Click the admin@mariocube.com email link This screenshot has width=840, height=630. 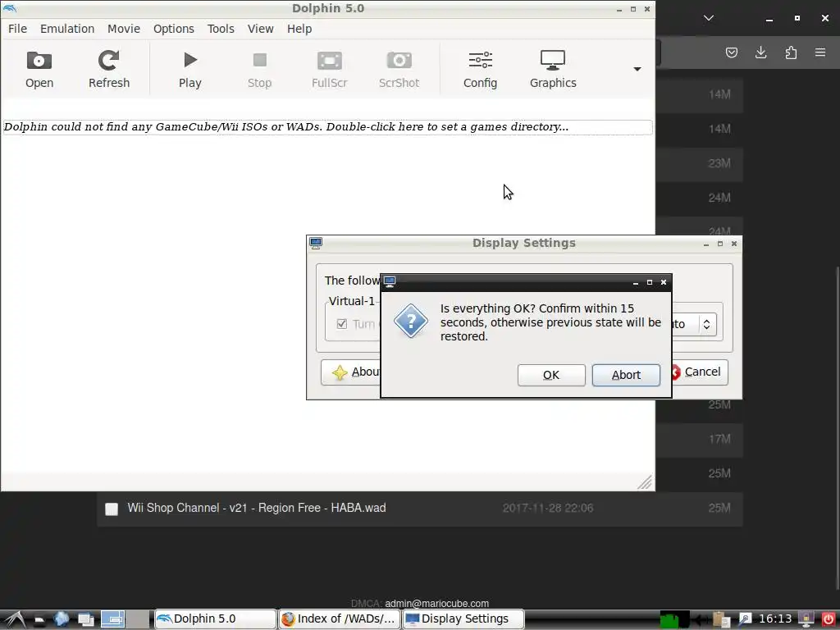[x=436, y=603]
